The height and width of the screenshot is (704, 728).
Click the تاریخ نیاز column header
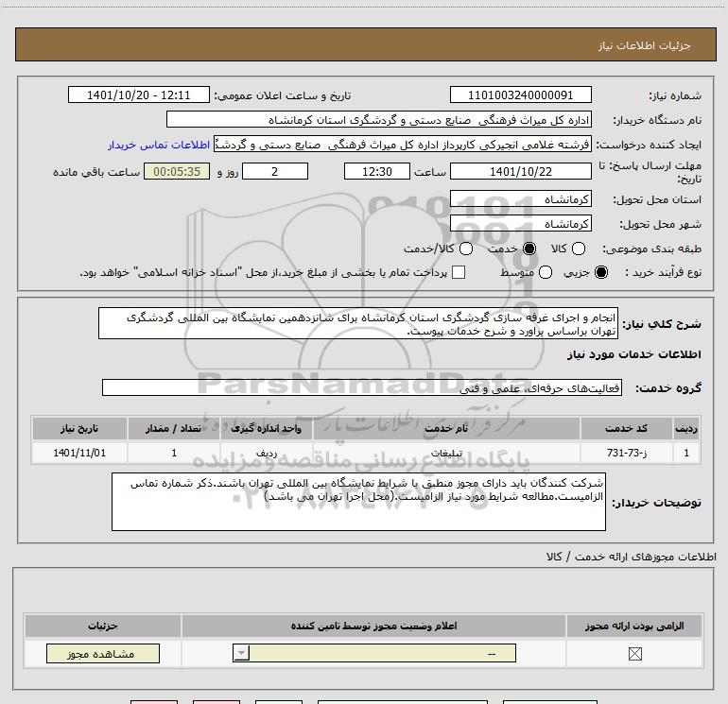tap(79, 428)
